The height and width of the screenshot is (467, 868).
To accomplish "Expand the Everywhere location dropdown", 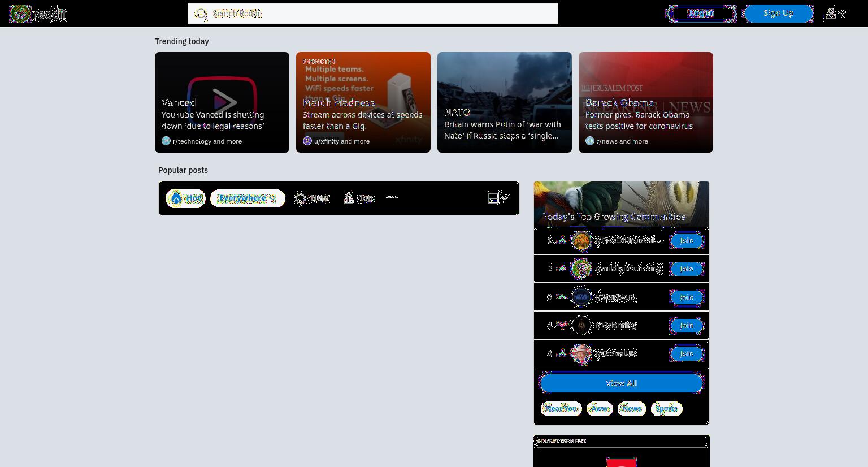I will [x=248, y=198].
